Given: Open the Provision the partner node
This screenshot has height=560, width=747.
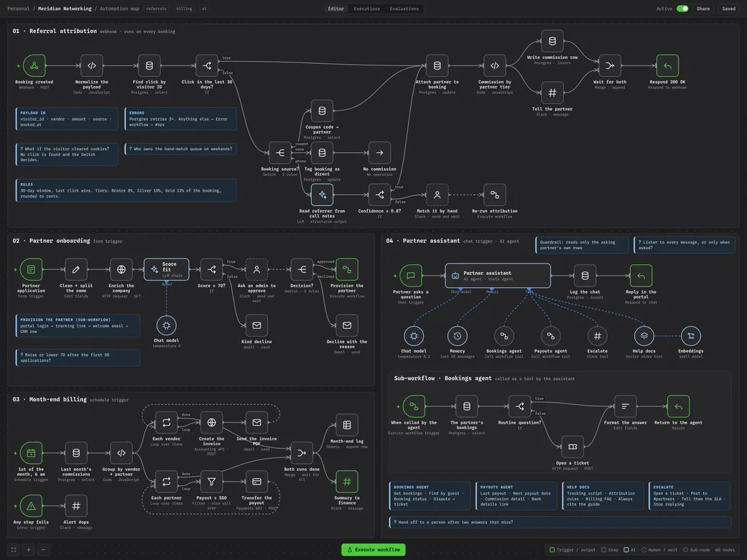Looking at the screenshot, I should tap(347, 269).
